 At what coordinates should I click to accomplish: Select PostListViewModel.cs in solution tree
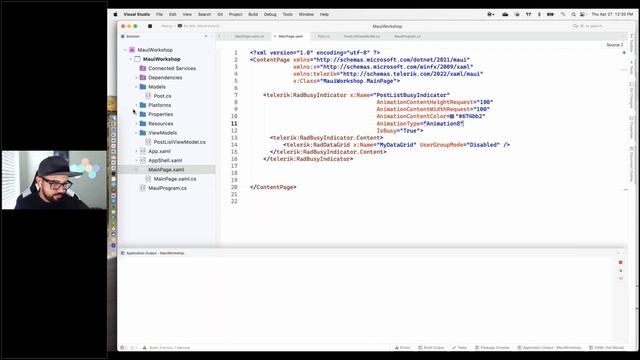point(180,142)
